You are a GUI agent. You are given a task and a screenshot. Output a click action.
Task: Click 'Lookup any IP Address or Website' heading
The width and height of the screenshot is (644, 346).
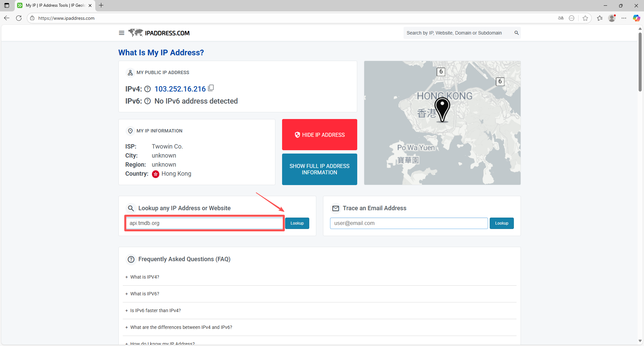click(184, 208)
